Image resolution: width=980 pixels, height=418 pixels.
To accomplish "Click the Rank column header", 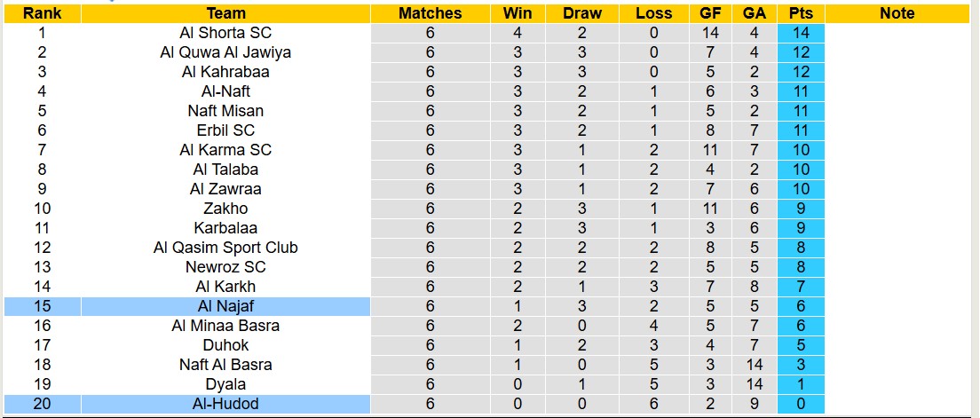I will coord(42,13).
